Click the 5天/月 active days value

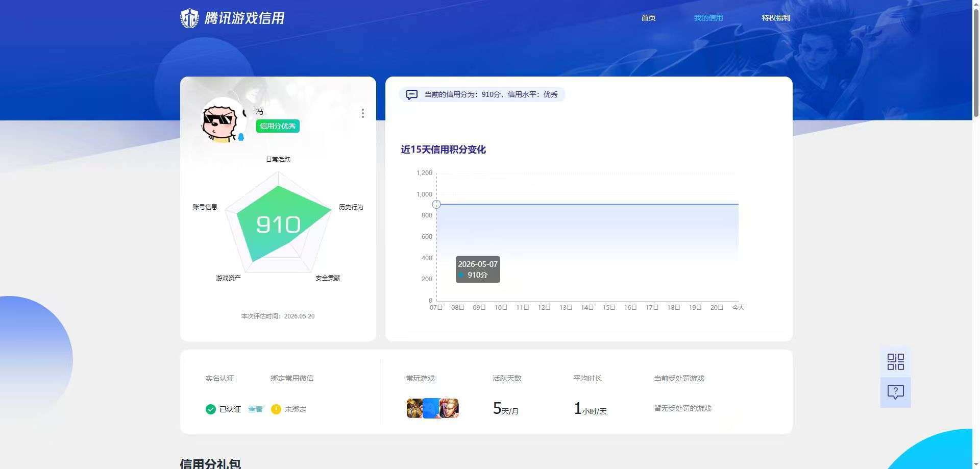pyautogui.click(x=505, y=408)
